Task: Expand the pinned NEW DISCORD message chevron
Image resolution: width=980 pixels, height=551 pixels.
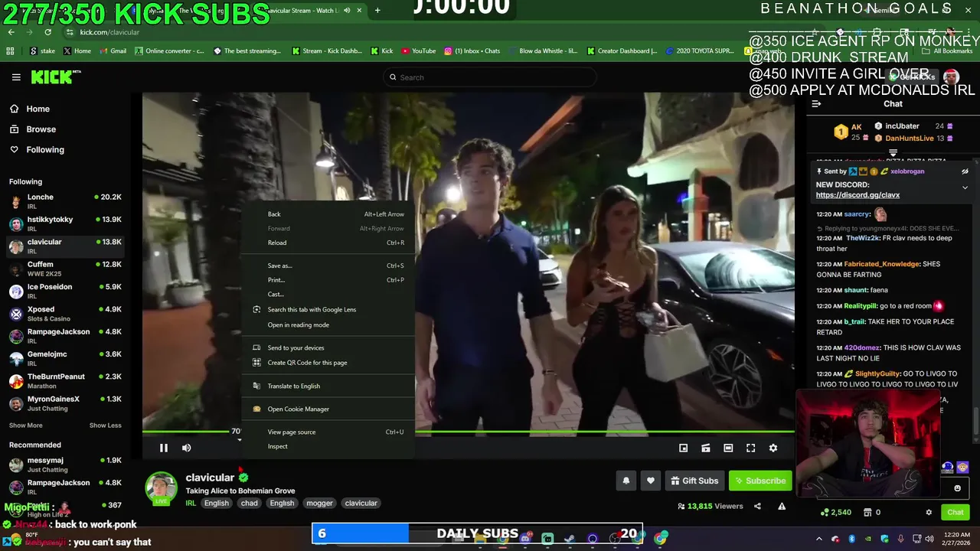Action: pyautogui.click(x=965, y=187)
